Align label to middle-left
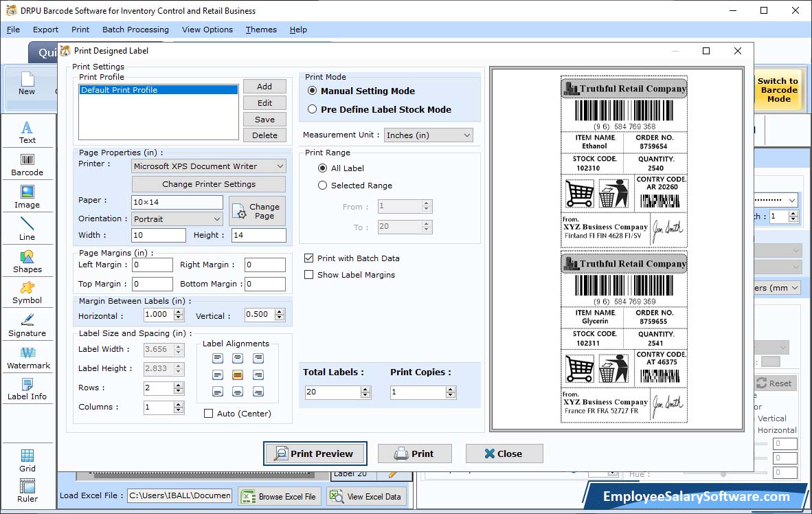The width and height of the screenshot is (812, 514). click(218, 375)
